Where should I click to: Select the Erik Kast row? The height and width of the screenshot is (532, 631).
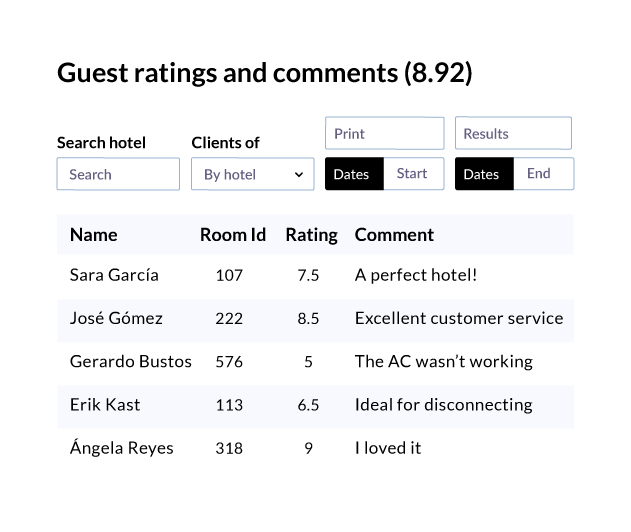pos(316,404)
